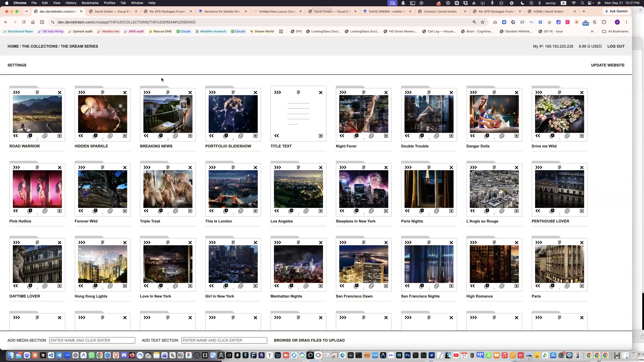Screen dimensions: 644x362
Task: Open the SETTINGS link
Action: [x=17, y=65]
